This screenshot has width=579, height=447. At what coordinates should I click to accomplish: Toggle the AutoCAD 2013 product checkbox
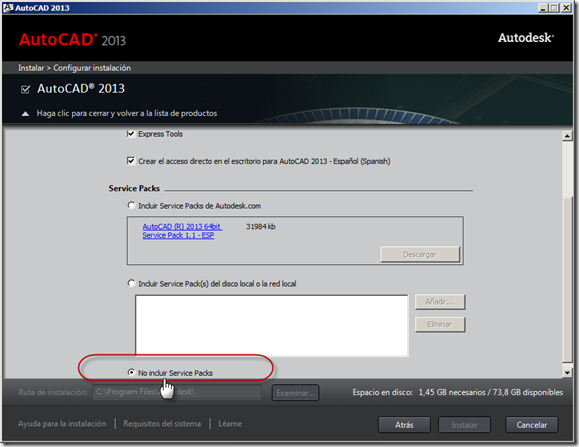point(25,89)
